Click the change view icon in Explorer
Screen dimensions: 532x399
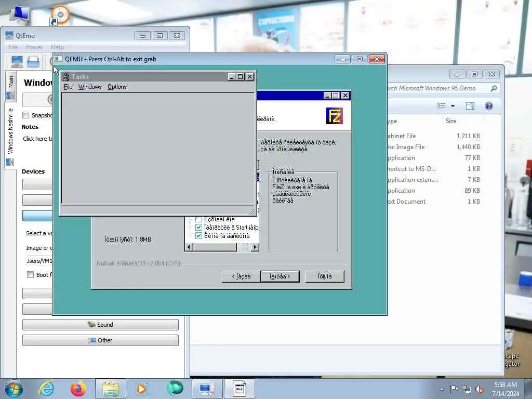click(442, 106)
